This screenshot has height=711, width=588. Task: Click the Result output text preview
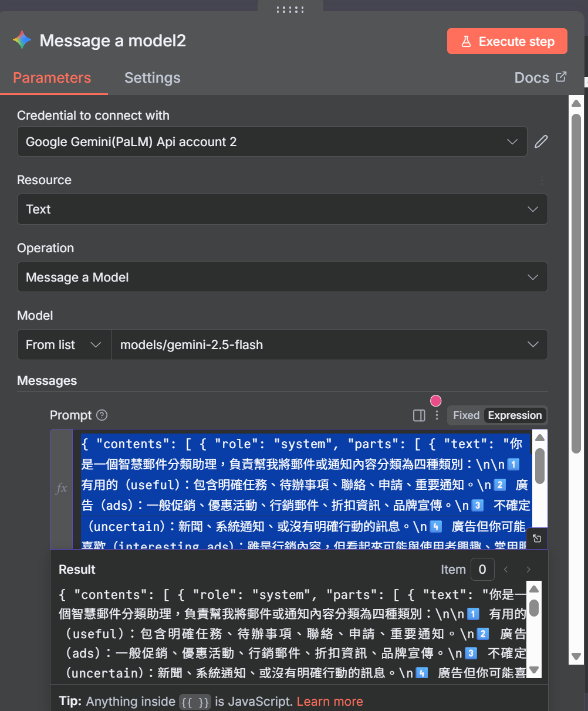coord(292,634)
